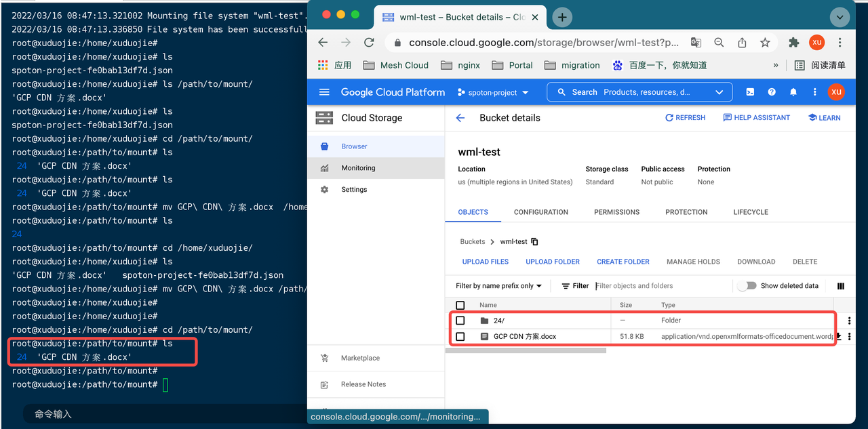
Task: Copy bucket name wml-test icon
Action: click(x=534, y=242)
